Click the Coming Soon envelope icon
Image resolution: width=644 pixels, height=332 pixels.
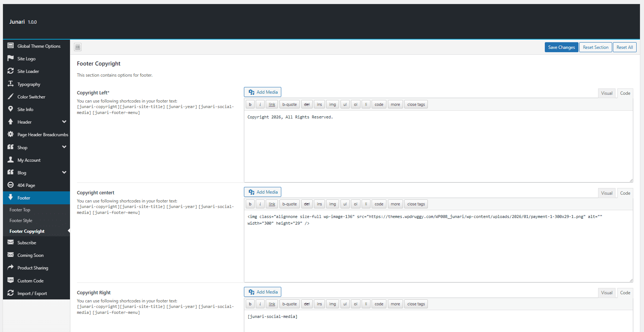click(x=11, y=255)
